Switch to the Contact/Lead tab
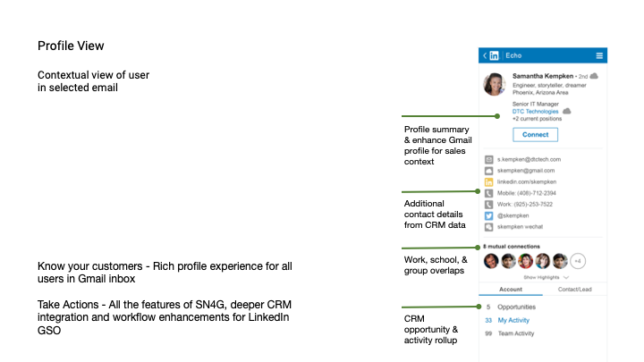The width and height of the screenshot is (644, 362). coord(574,290)
